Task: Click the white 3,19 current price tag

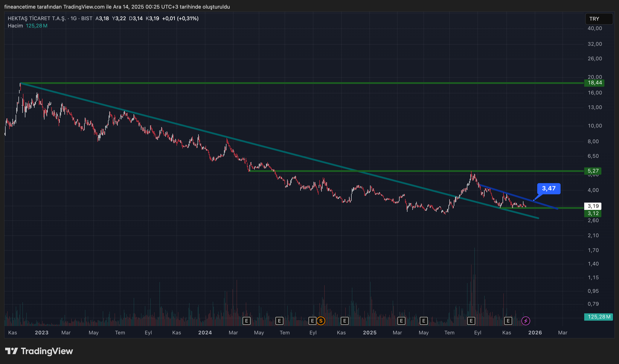Action: (593, 206)
